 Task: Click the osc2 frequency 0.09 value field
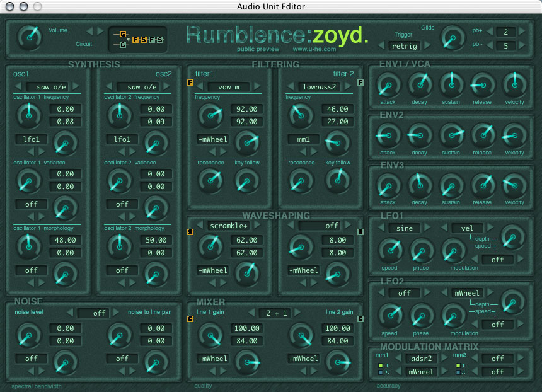pos(156,122)
